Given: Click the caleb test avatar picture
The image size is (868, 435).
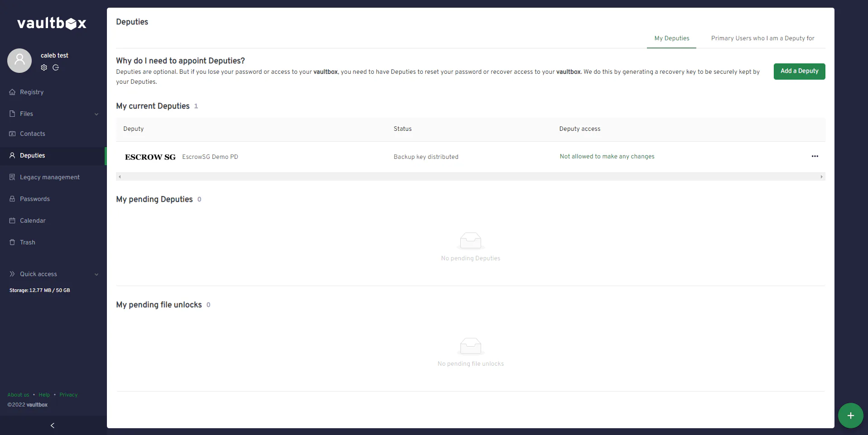Looking at the screenshot, I should (x=19, y=61).
